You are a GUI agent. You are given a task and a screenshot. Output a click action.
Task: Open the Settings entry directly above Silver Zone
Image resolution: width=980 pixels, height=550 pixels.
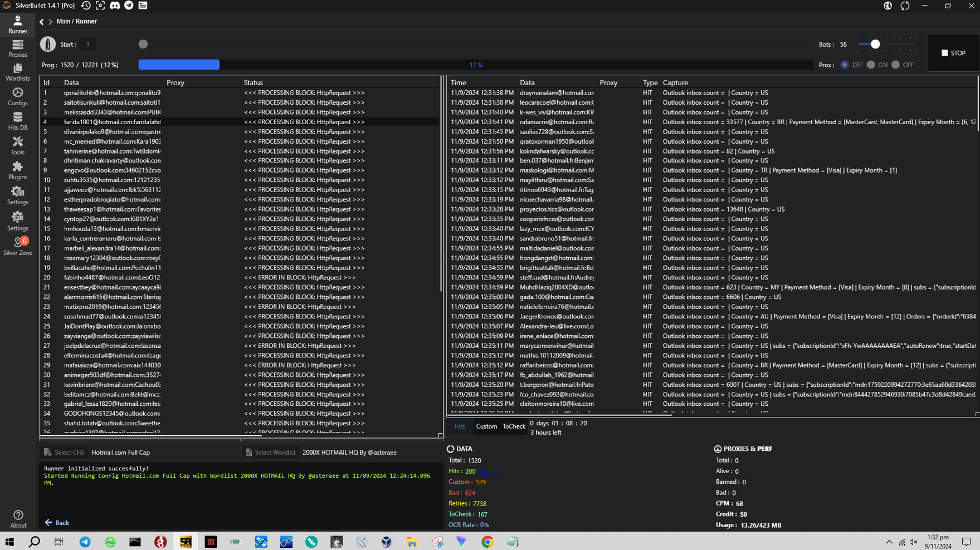(17, 222)
